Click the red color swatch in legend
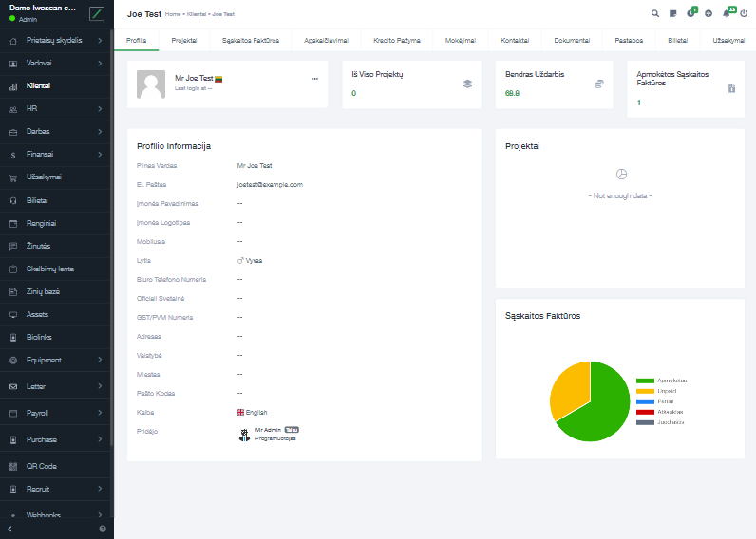This screenshot has height=539, width=756. [x=646, y=412]
